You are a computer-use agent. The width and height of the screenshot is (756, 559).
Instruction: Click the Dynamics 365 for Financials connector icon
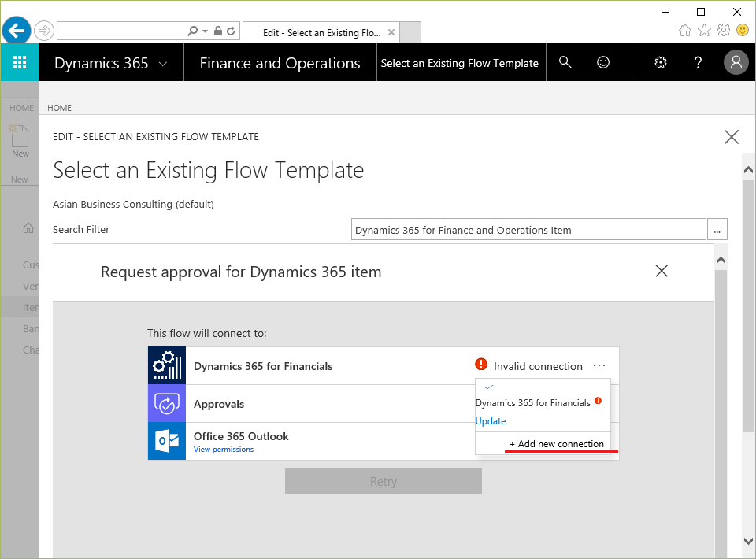[x=167, y=366]
